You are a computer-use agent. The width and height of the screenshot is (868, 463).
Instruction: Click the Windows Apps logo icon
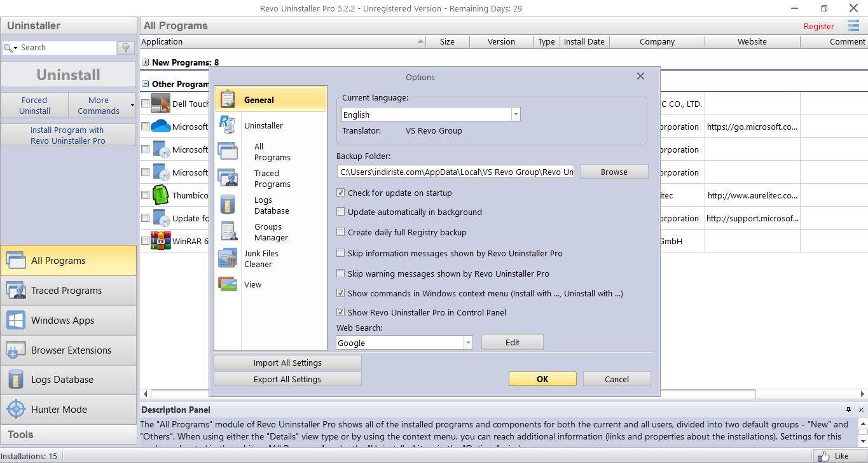tap(16, 320)
